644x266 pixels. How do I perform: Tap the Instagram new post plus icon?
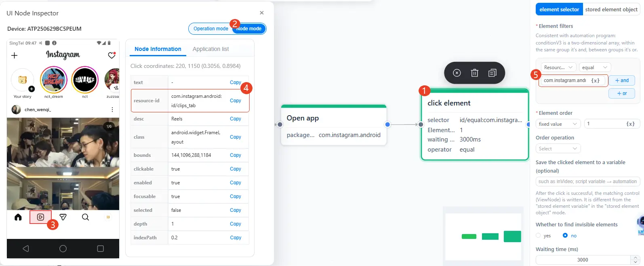click(15, 55)
